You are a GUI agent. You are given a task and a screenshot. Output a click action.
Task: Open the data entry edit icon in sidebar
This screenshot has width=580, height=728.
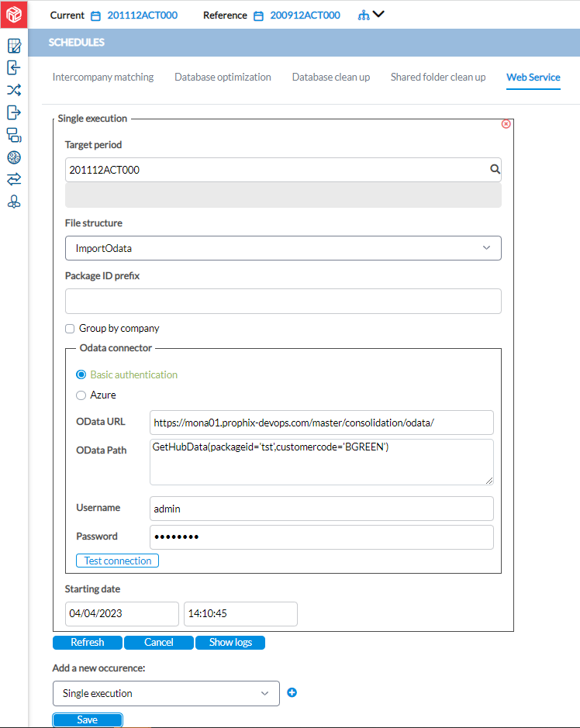14,46
